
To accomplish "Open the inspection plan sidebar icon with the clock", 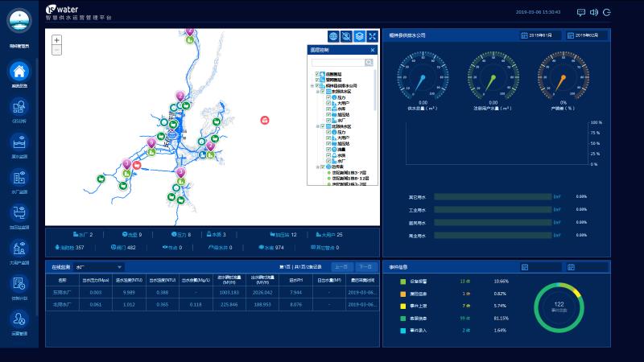I will coord(19,284).
